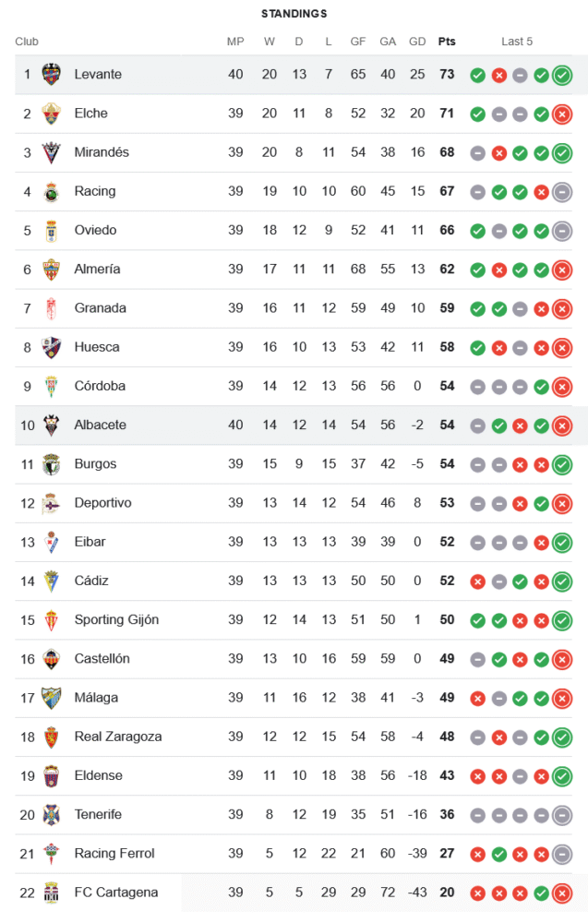Click the Elche club crest icon
The image size is (588, 923).
click(x=51, y=114)
